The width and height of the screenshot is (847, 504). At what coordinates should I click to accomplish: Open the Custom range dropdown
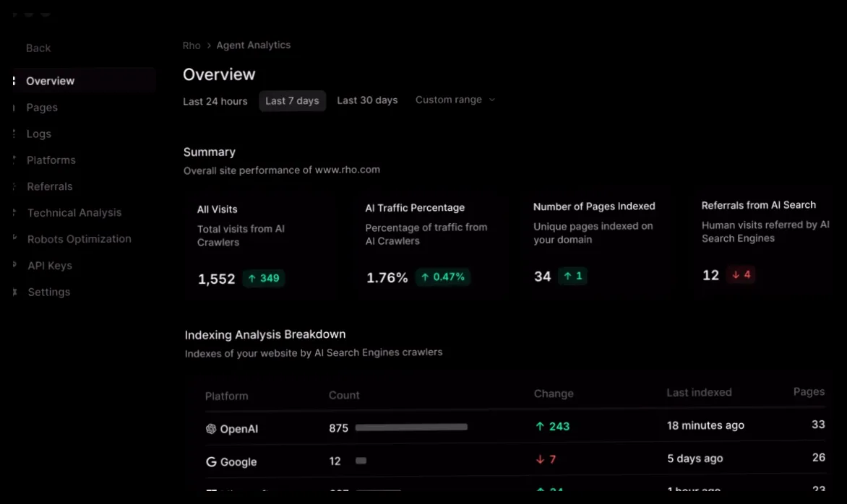point(455,100)
